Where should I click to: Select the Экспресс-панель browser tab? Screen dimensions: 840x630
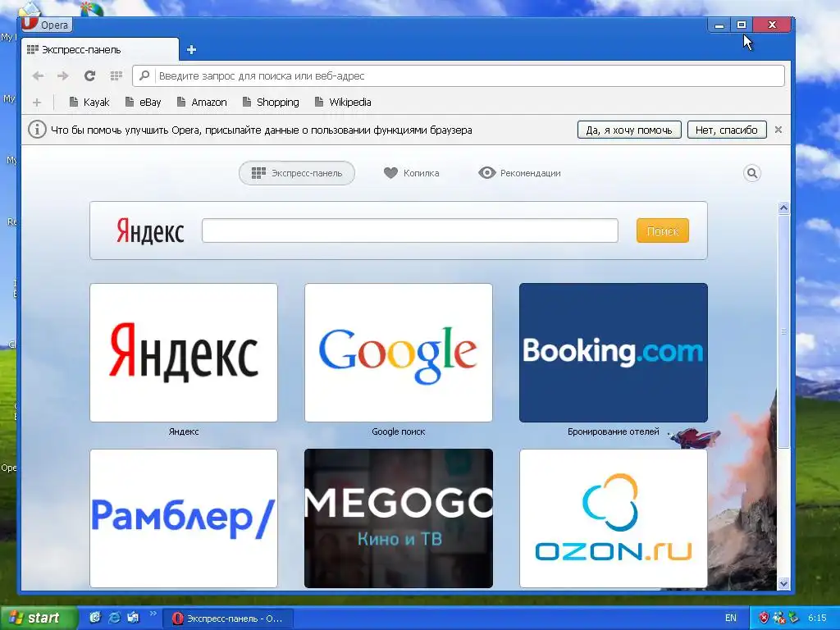click(100, 50)
